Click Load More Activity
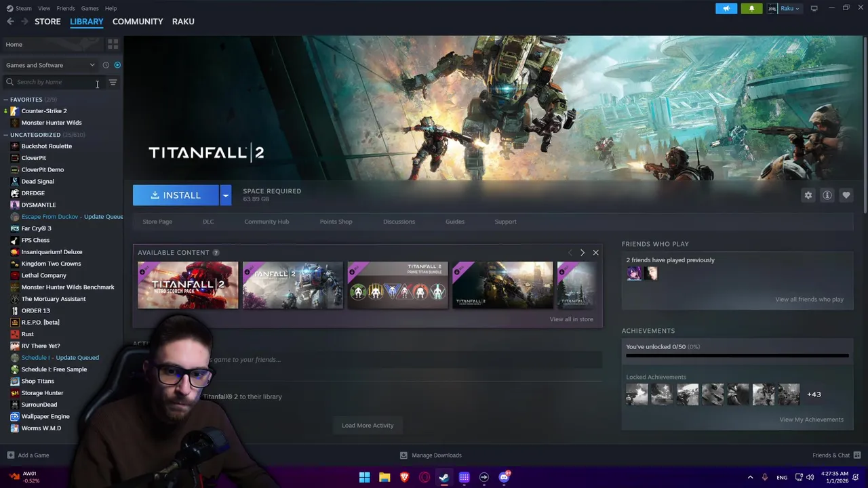Screen dimensions: 868x488 point(368,426)
